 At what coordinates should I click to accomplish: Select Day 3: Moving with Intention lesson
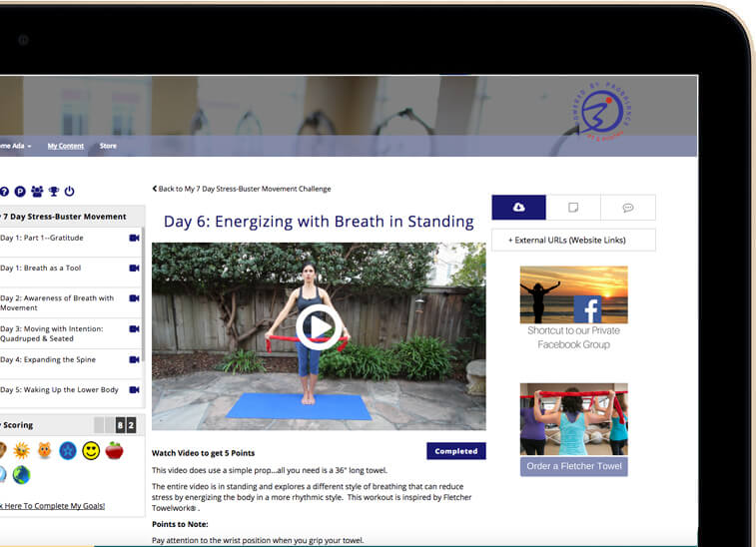coord(52,333)
